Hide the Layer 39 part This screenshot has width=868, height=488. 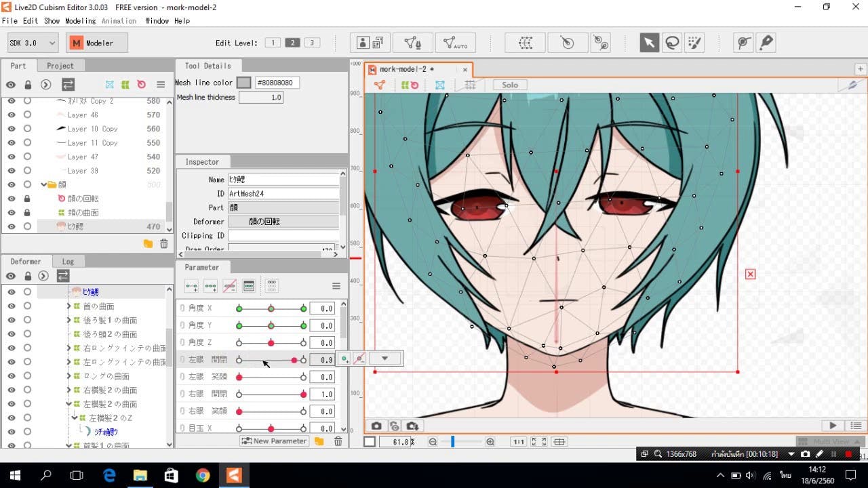coord(11,171)
